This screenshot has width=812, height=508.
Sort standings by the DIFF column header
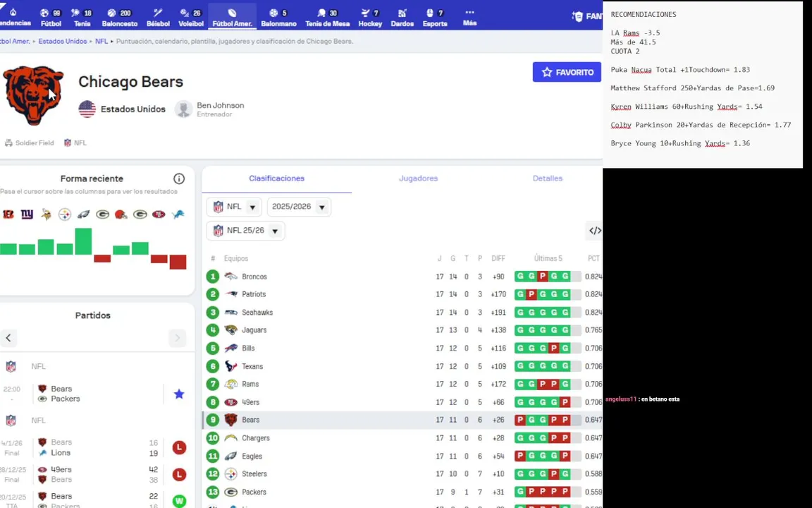[x=498, y=258]
